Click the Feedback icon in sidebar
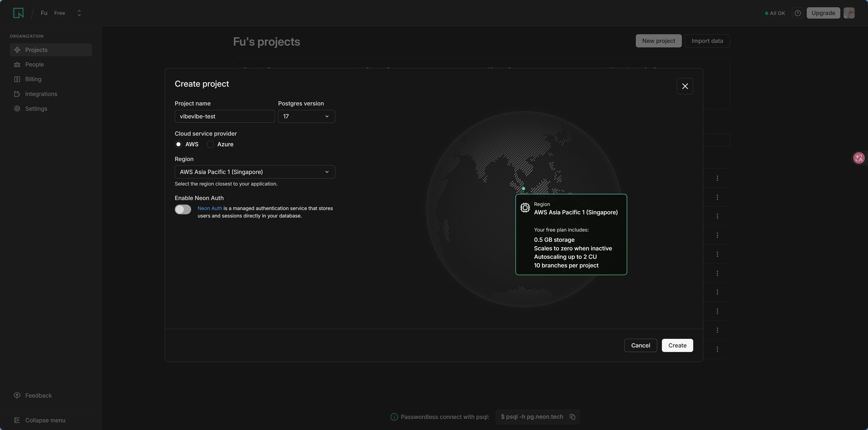This screenshot has height=430, width=868. point(17,395)
